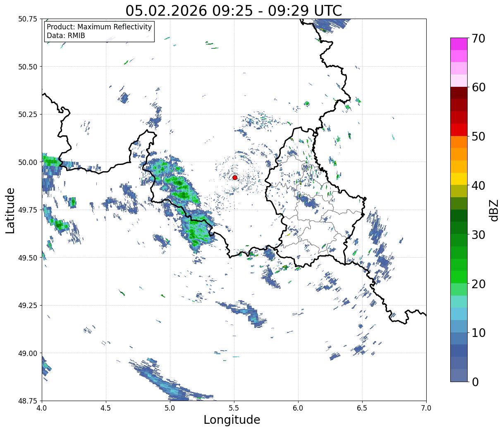Pick the dark maroon swatch below 60 dBZ
Screen dimensions: 504x430
coord(459,93)
